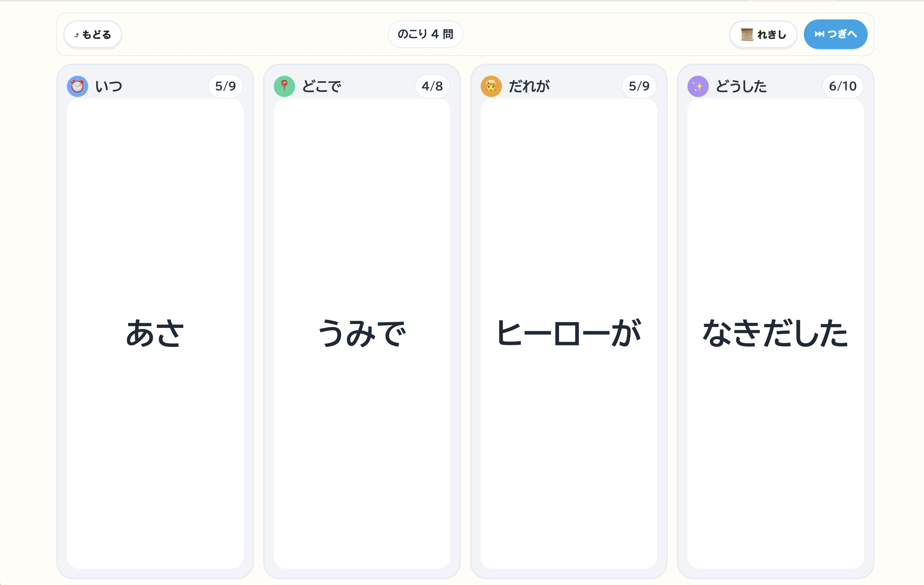The width and height of the screenshot is (924, 585).
Task: Select the あさ card
Action: tap(155, 333)
